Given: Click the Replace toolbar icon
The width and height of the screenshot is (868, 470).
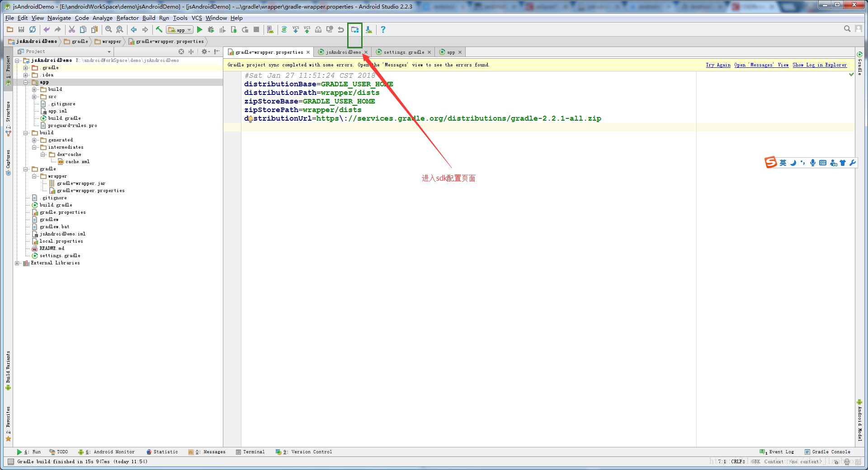Looking at the screenshot, I should pos(120,29).
